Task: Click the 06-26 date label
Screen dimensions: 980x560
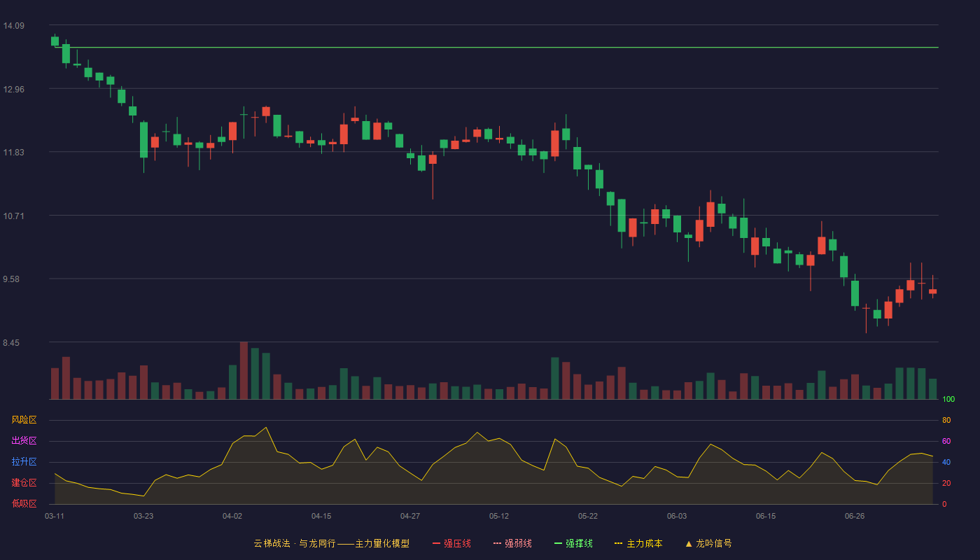Action: click(x=855, y=516)
